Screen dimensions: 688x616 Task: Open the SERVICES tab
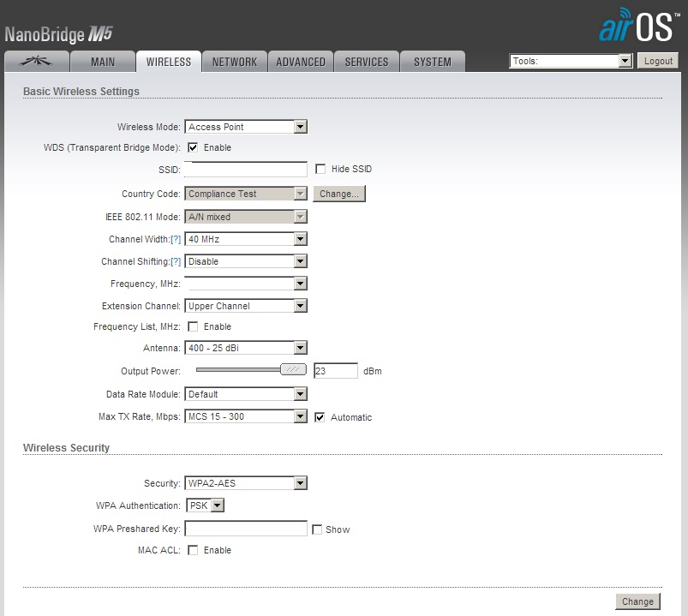pos(367,62)
